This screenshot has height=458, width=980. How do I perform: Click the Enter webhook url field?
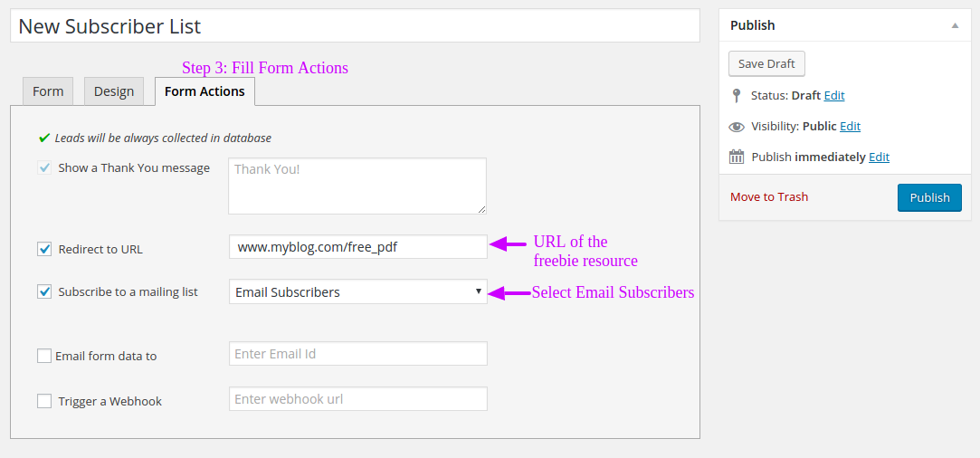358,398
